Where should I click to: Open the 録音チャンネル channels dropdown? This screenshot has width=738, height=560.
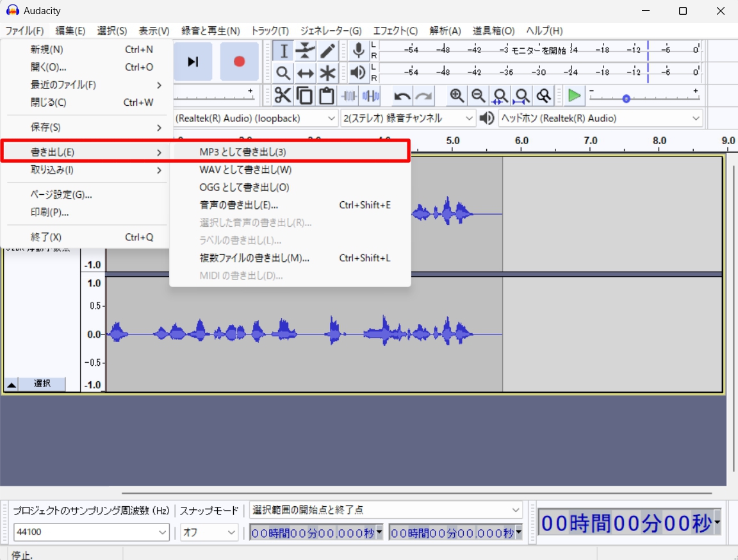tap(470, 118)
